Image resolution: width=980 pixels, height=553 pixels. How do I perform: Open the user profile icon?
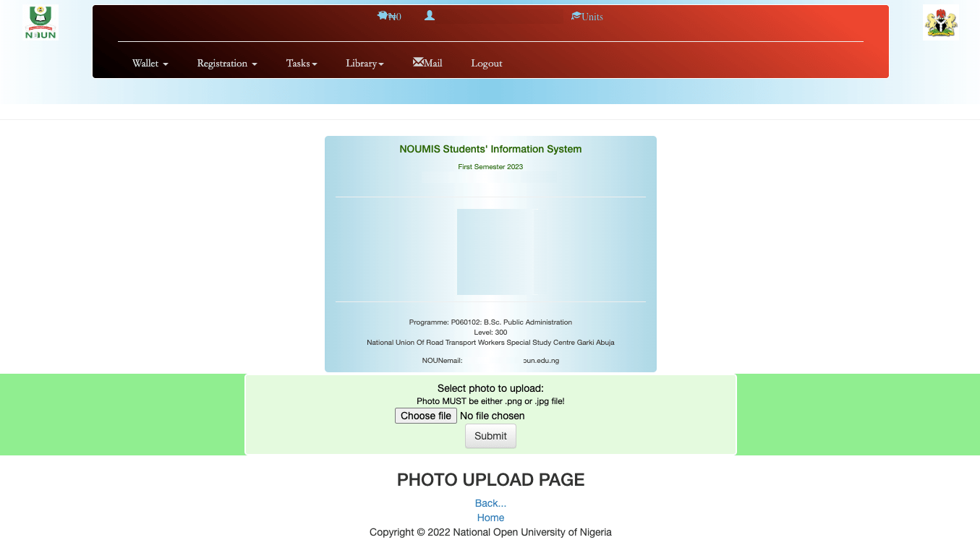coord(430,15)
